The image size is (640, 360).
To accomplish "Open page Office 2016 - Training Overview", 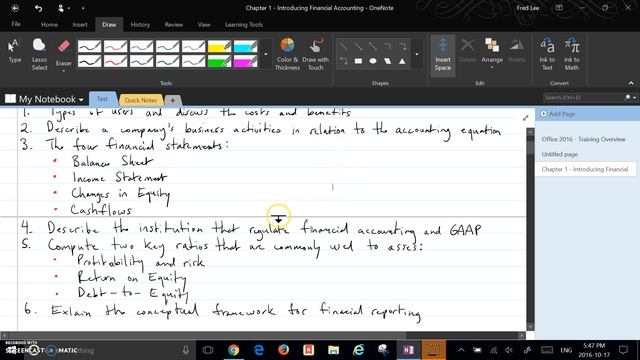I will [583, 139].
